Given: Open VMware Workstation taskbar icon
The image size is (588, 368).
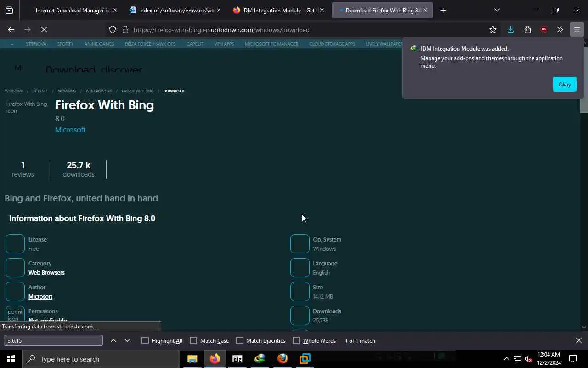Looking at the screenshot, I should pyautogui.click(x=305, y=359).
